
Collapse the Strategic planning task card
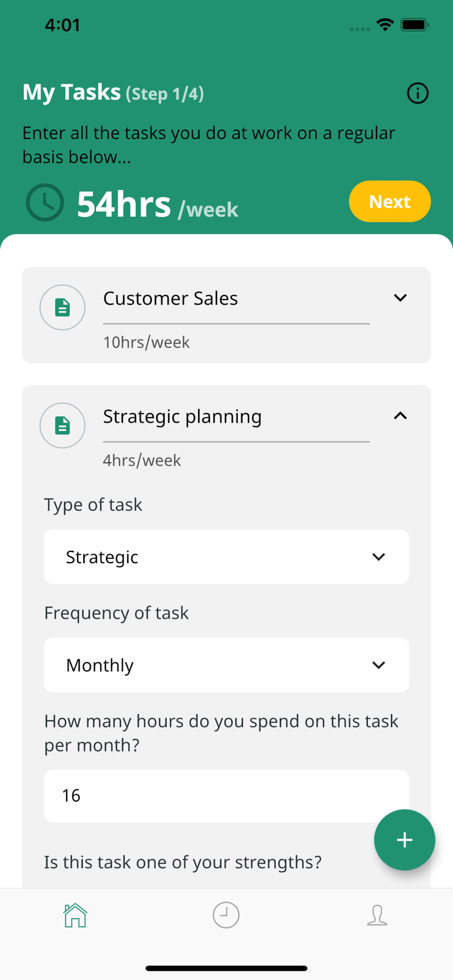[x=400, y=416]
